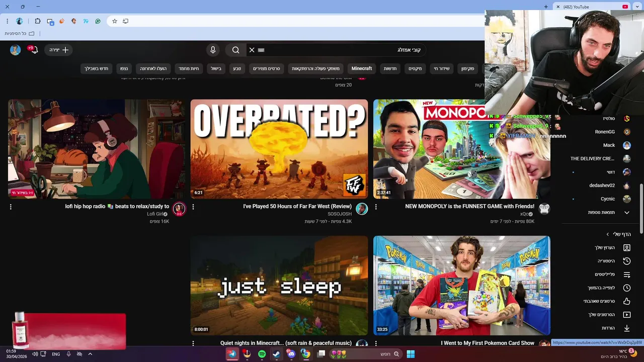Open more options for Monopoly video
This screenshot has width=644, height=362.
(x=376, y=207)
